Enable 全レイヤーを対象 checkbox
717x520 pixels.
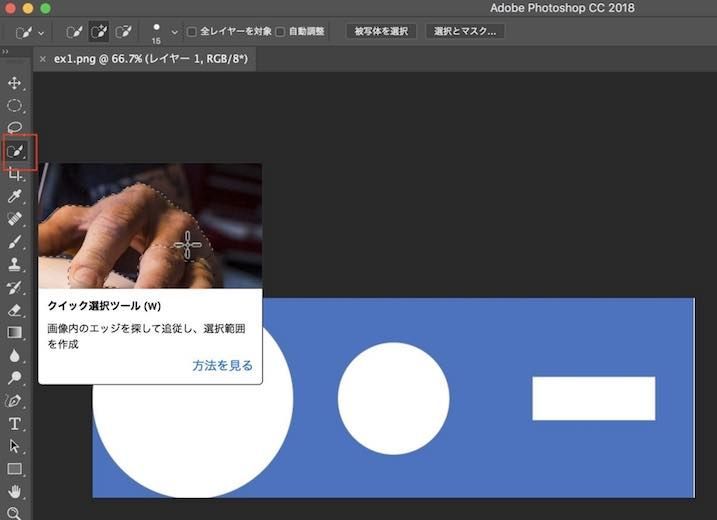pos(192,32)
